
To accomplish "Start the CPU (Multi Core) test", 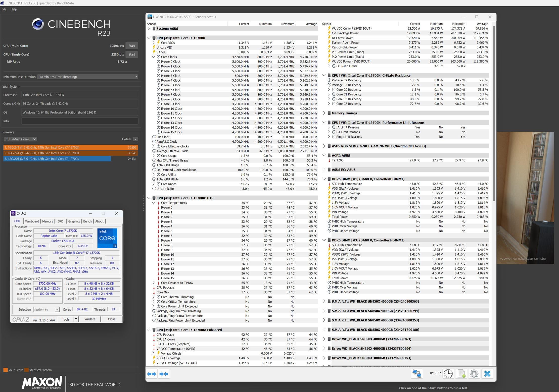I will (x=132, y=46).
